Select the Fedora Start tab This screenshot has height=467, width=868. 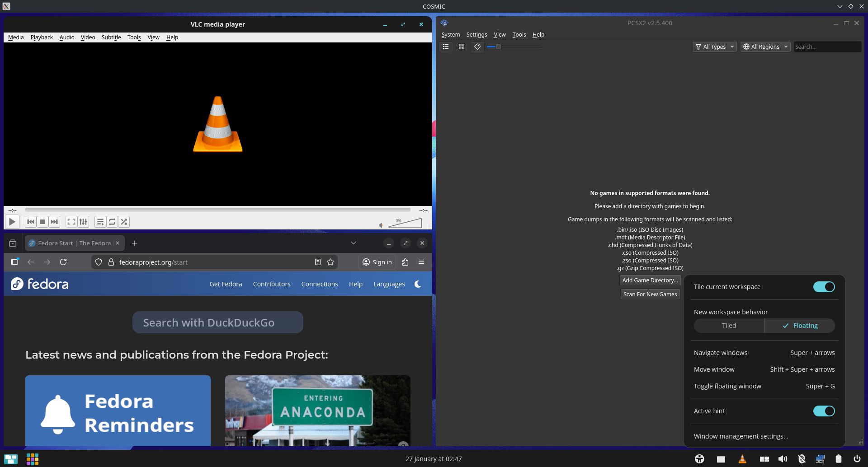pos(75,243)
